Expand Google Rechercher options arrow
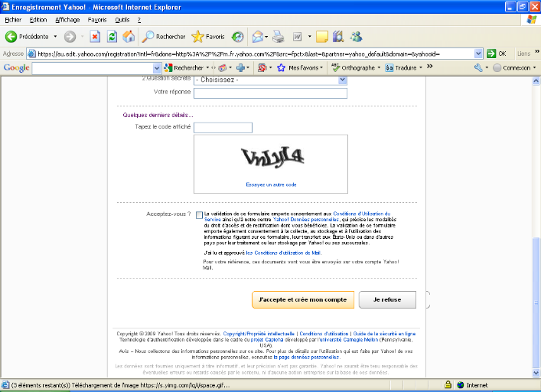The image size is (541, 392). point(207,67)
